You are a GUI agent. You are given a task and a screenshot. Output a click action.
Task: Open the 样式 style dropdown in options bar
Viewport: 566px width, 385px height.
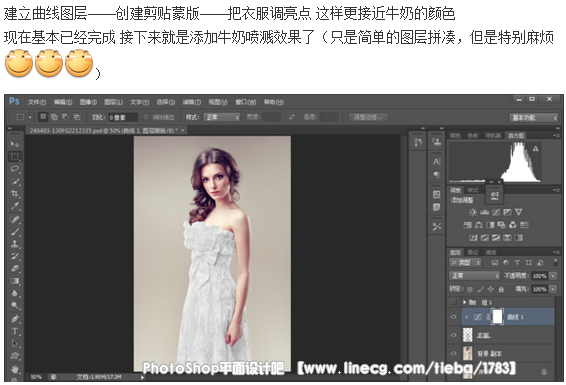pyautogui.click(x=222, y=117)
